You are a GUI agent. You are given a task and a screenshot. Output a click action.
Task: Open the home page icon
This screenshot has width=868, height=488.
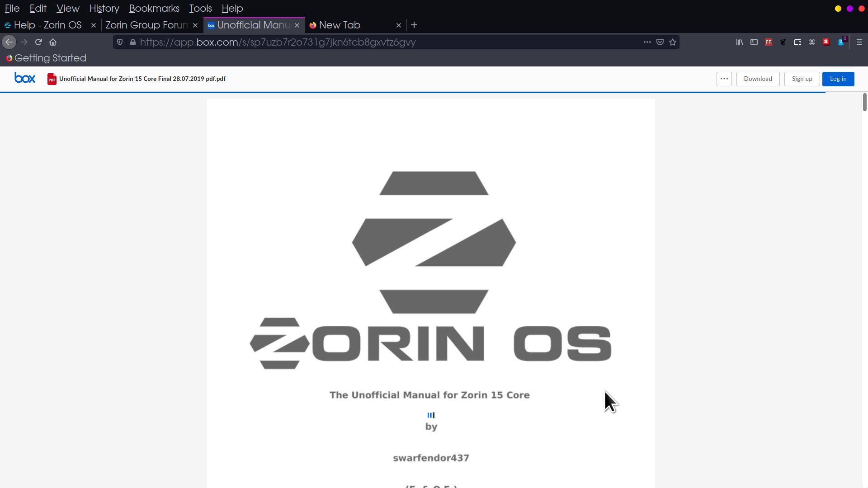pyautogui.click(x=53, y=42)
